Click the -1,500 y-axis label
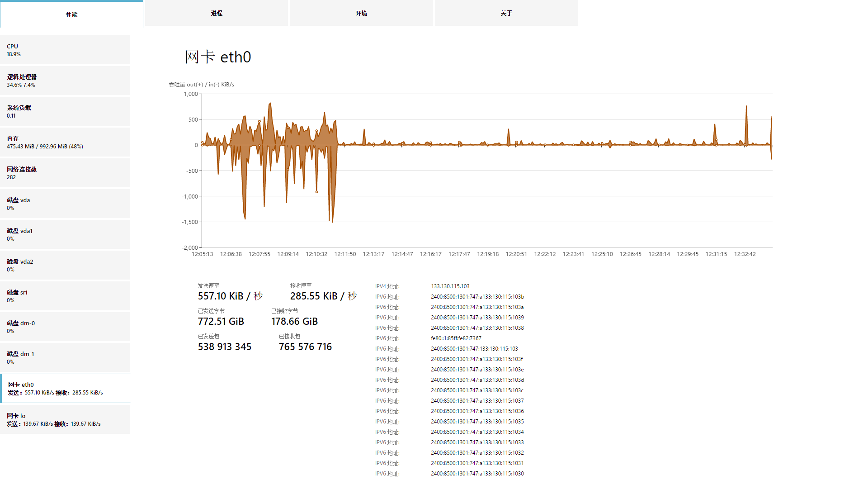 click(190, 222)
